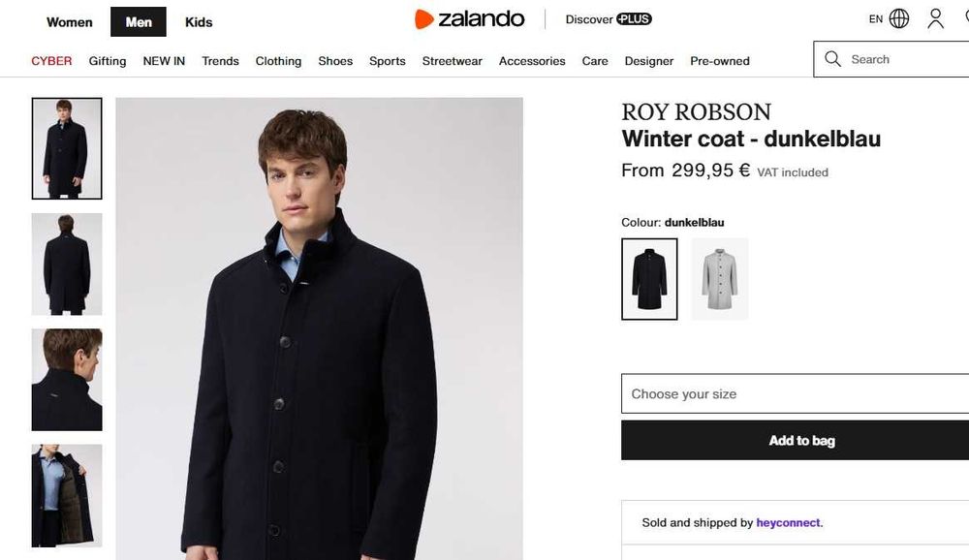The height and width of the screenshot is (560, 969).
Task: Follow the heyconnect seller link
Action: (788, 523)
